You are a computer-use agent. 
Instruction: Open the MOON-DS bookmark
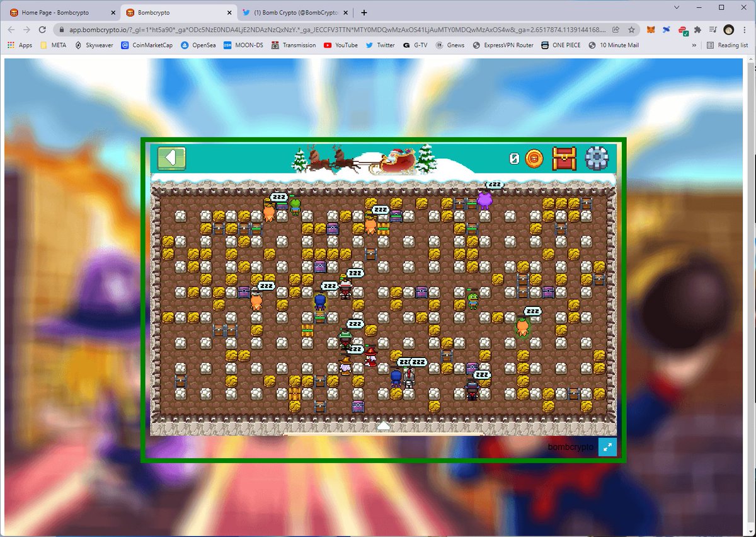click(243, 45)
